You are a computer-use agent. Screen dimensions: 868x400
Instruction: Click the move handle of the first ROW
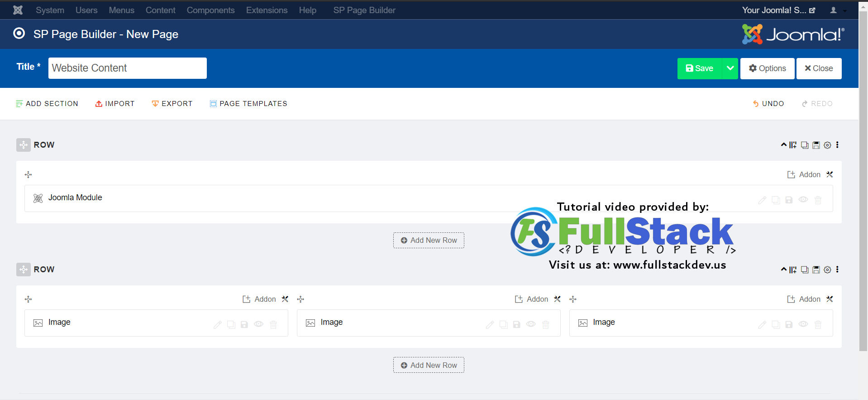(24, 145)
